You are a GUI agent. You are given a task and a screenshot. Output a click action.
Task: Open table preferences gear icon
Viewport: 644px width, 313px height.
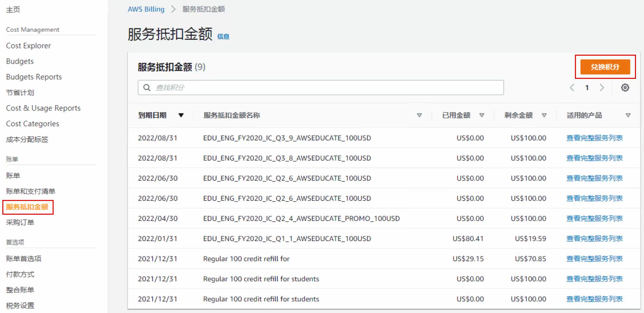tap(625, 88)
